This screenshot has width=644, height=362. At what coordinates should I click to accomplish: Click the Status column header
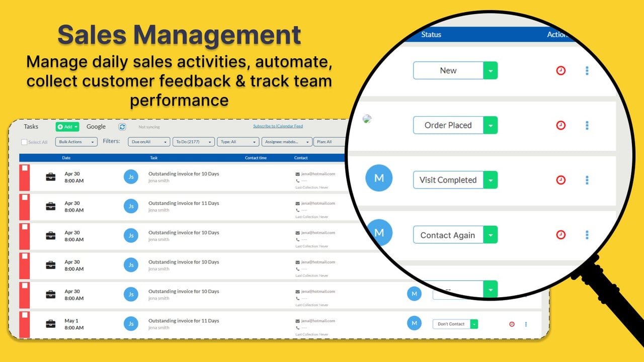pos(431,35)
